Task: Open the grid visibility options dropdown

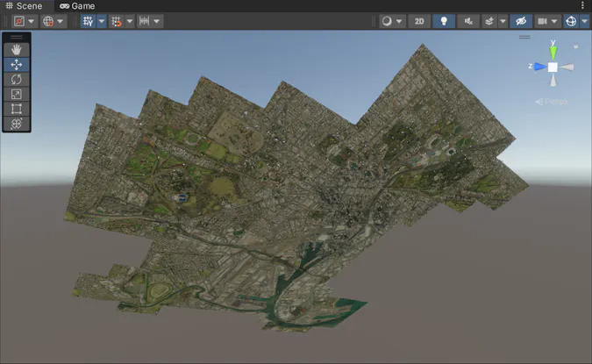Action: click(x=102, y=21)
